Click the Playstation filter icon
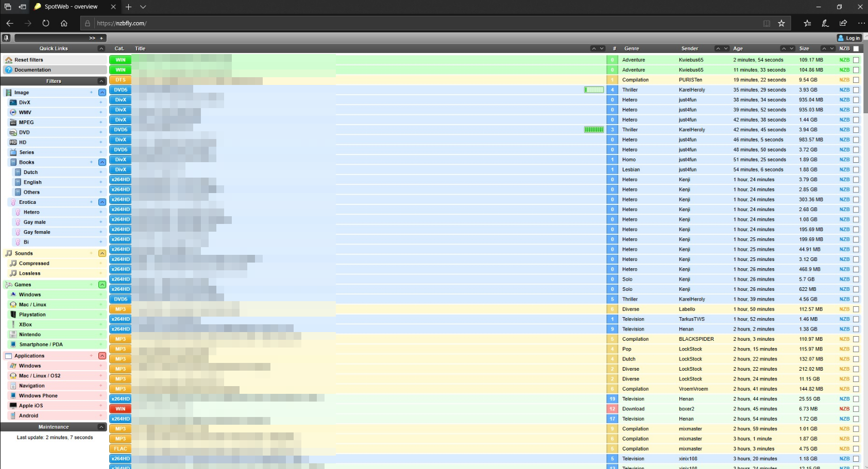 tap(13, 315)
